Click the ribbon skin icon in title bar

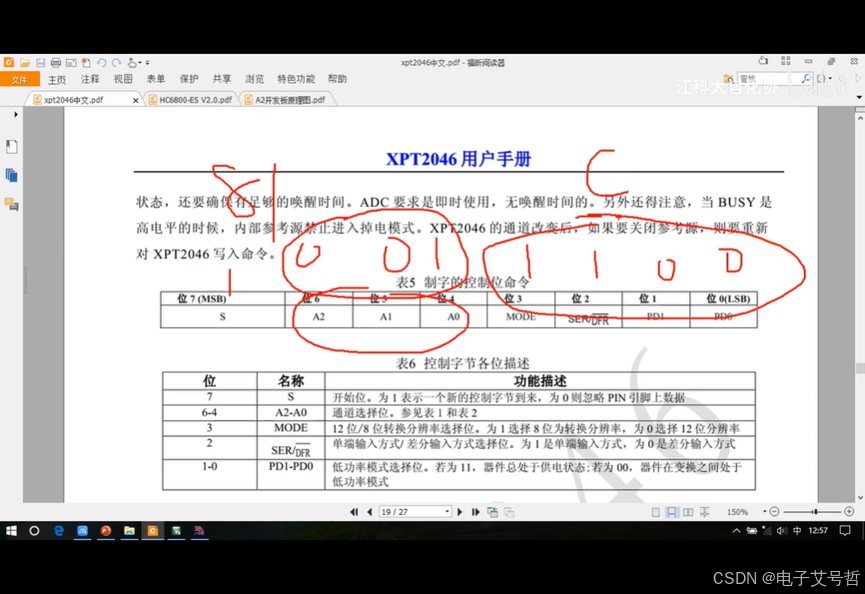coord(763,61)
